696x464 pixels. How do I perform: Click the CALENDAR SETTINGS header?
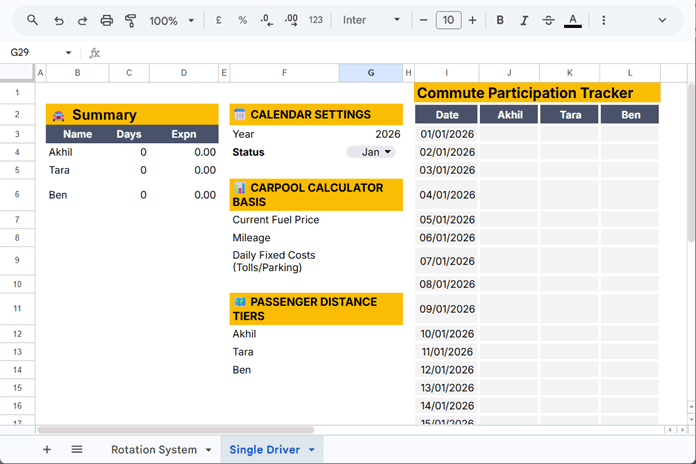pos(316,115)
